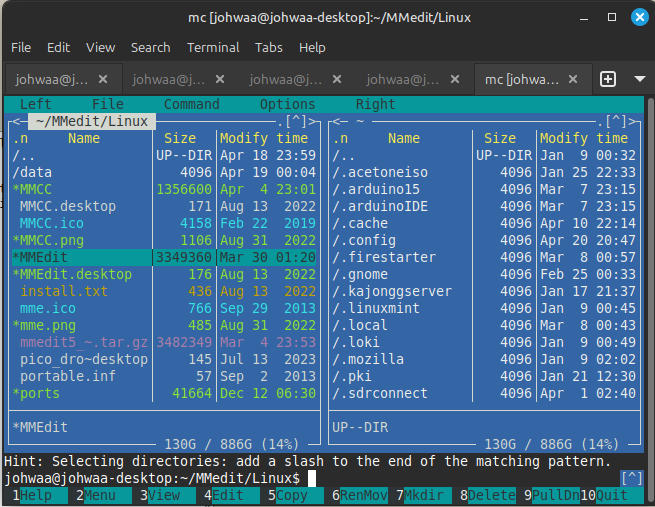655x507 pixels.
Task: Click the left panel .n sort indicator
Action: (x=21, y=138)
